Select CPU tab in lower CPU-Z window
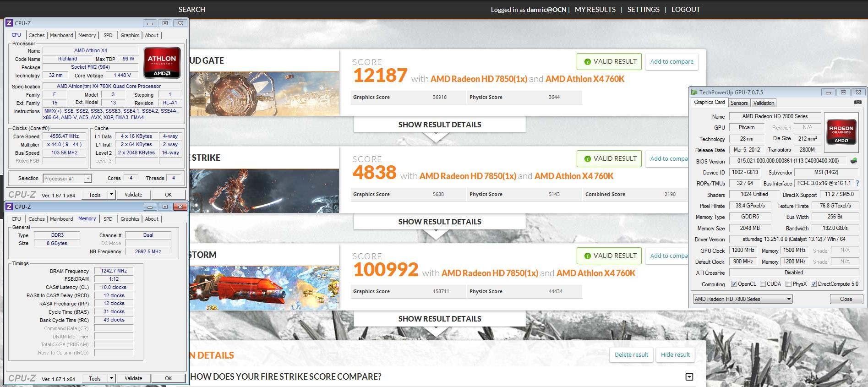The image size is (868, 387). (x=16, y=219)
